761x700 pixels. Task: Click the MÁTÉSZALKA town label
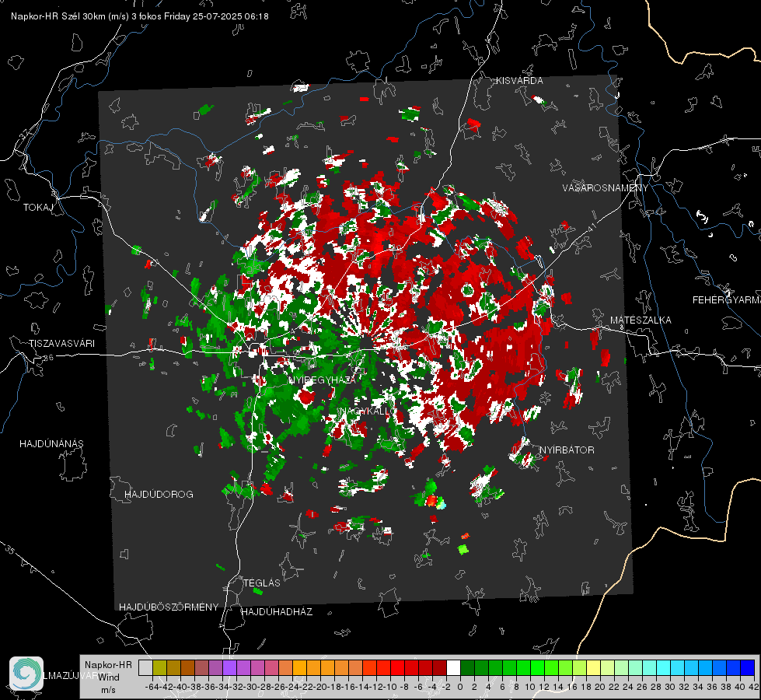coord(641,320)
